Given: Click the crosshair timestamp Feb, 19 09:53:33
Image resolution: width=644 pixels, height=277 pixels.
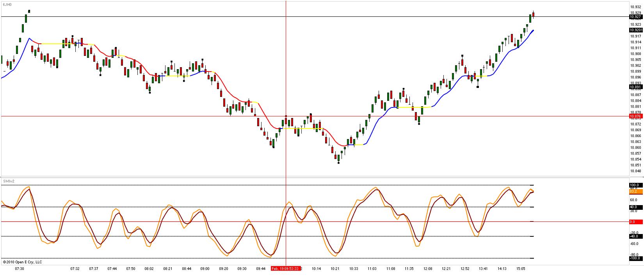Looking at the screenshot, I should coord(286,268).
